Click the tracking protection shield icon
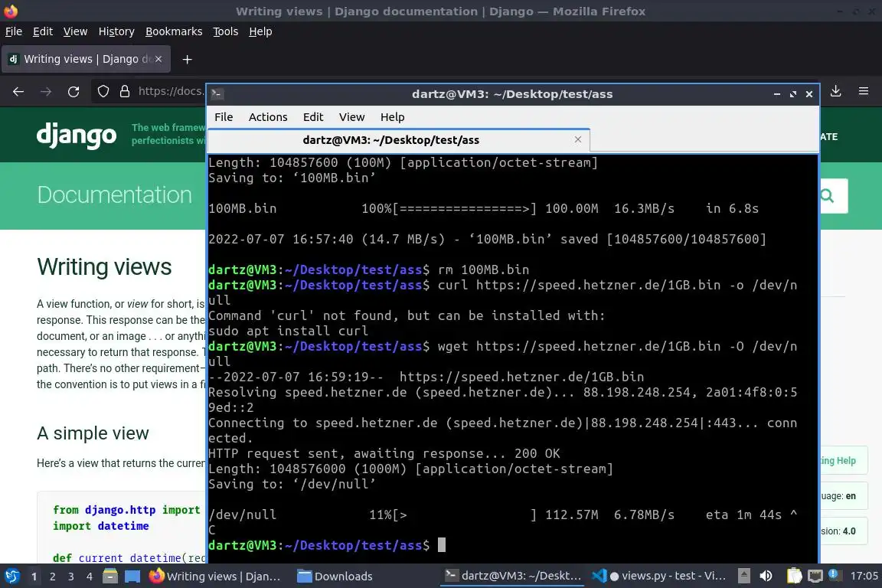882x588 pixels. click(x=103, y=91)
